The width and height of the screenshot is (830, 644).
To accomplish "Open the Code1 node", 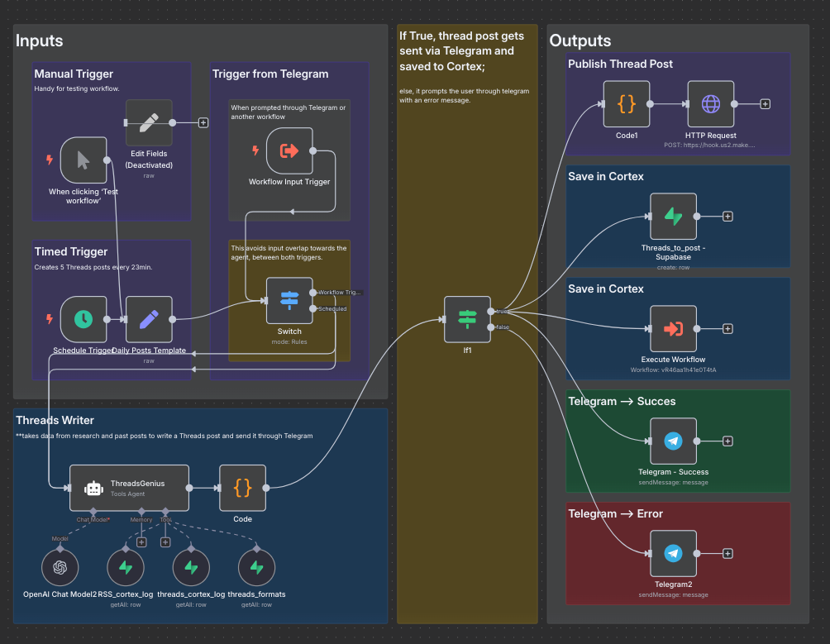I will (x=626, y=104).
